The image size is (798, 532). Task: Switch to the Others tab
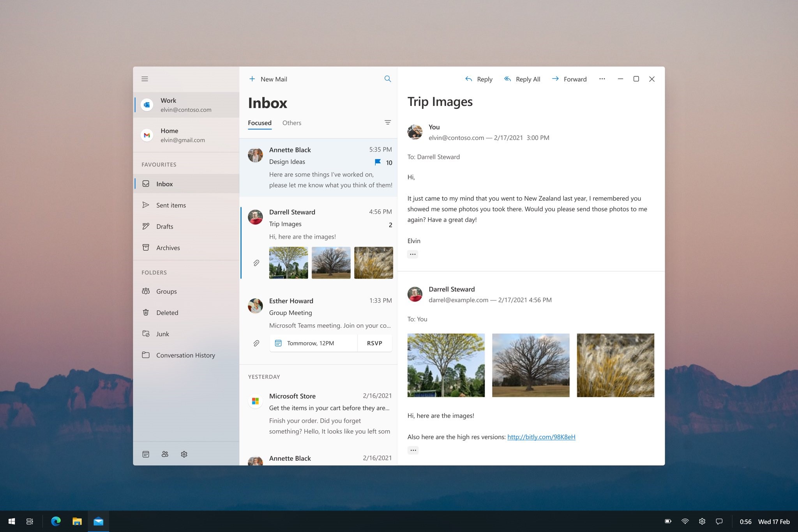click(292, 123)
